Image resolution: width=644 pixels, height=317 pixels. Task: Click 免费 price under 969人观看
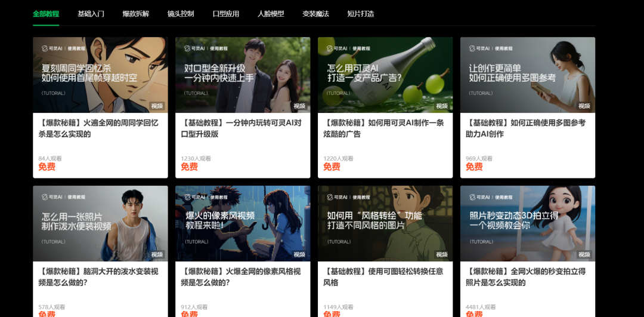coord(475,167)
